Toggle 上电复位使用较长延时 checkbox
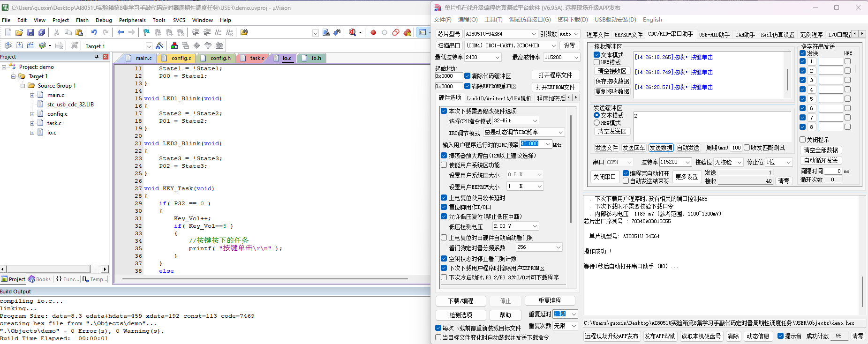Viewport: 868px width, 344px height. (x=444, y=198)
